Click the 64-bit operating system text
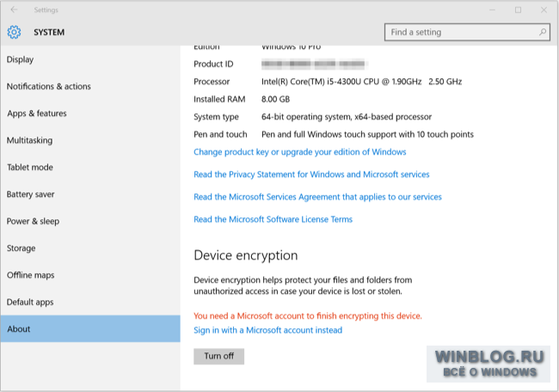This screenshot has width=559, height=392. 347,117
